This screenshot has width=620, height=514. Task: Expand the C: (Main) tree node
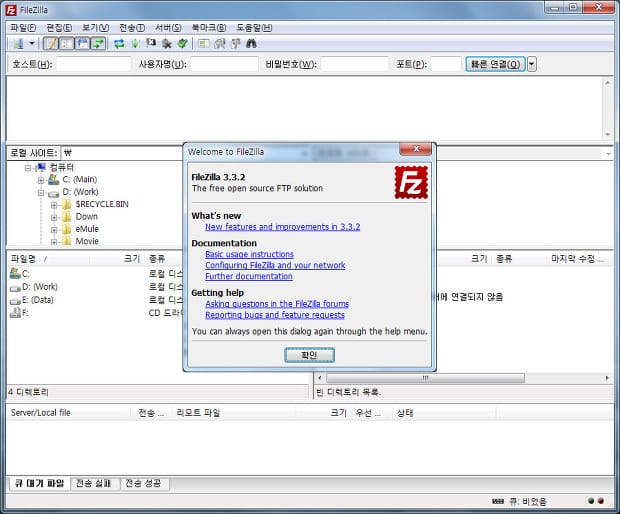tap(41, 180)
